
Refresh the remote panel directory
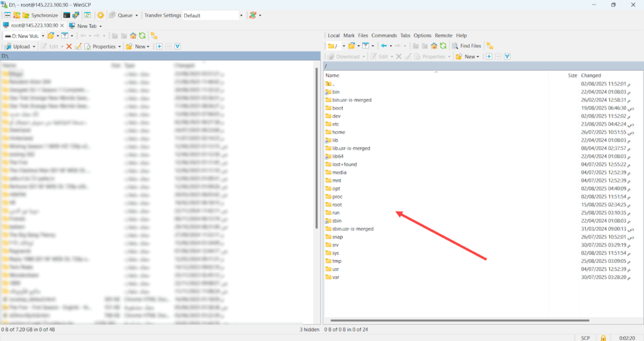442,46
